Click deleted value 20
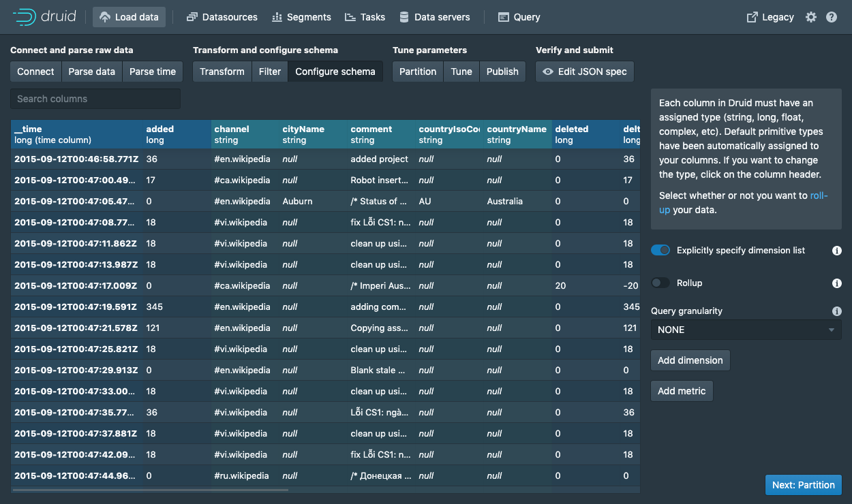The height and width of the screenshot is (504, 852). [586, 286]
